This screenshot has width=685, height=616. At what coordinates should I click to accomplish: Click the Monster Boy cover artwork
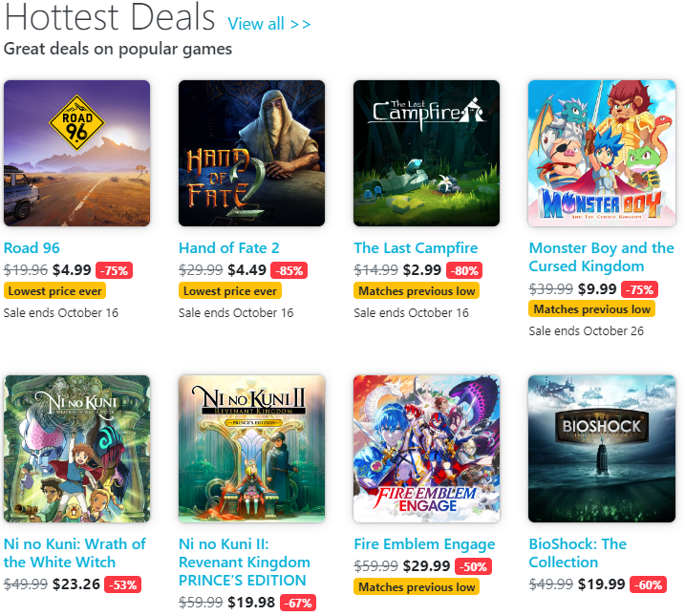(x=602, y=153)
